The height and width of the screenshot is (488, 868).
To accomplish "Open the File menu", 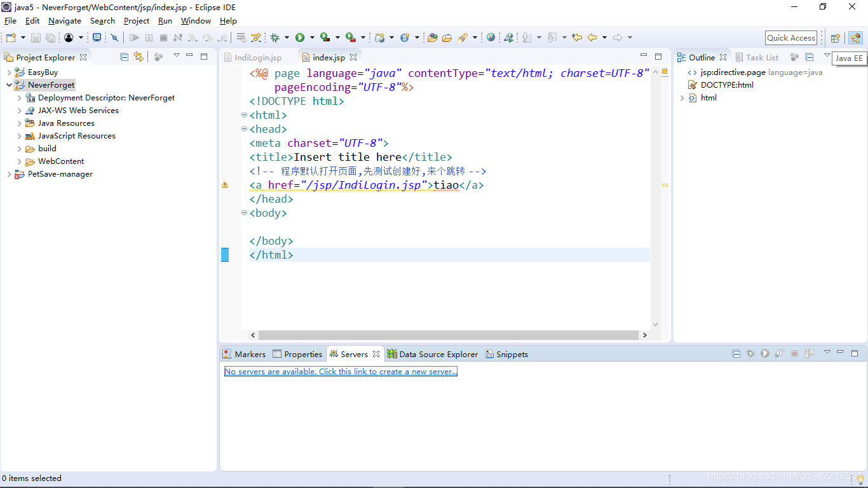I will (10, 21).
